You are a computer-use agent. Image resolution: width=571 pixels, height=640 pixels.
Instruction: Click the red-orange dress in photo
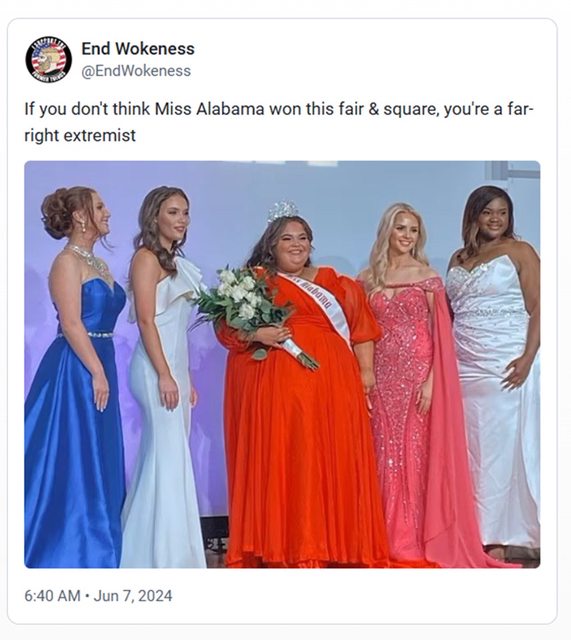pyautogui.click(x=304, y=420)
